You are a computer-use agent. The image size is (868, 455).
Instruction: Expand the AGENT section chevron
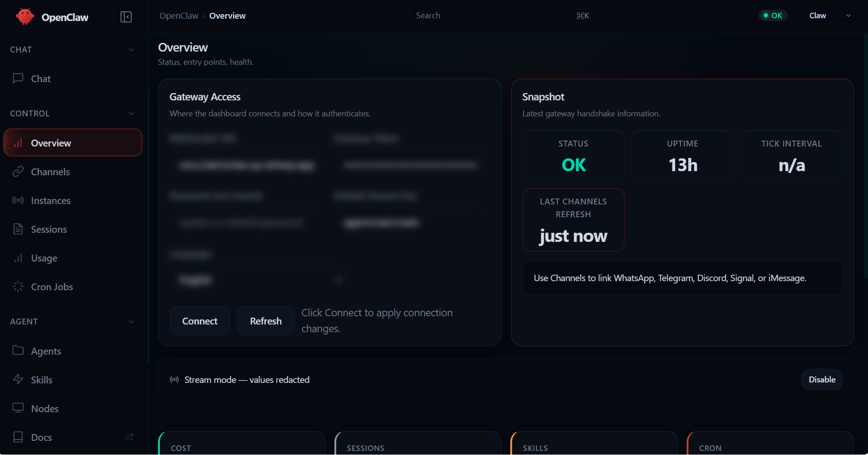(132, 321)
